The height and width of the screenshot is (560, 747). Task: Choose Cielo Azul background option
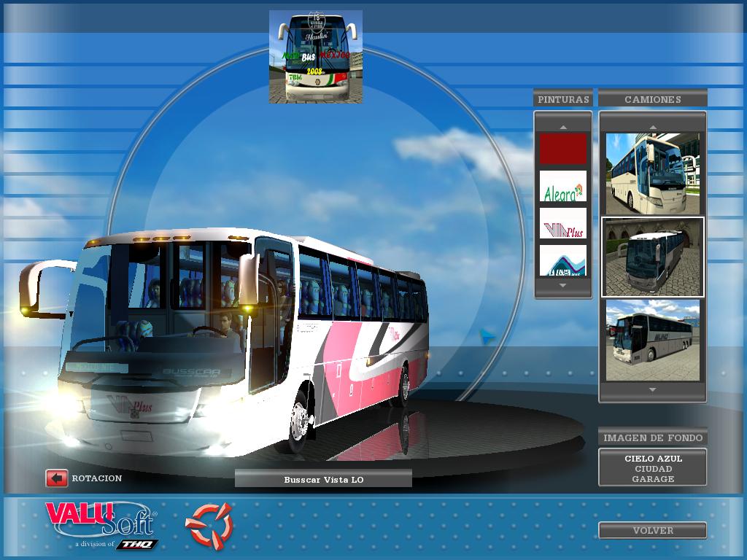pyautogui.click(x=653, y=459)
